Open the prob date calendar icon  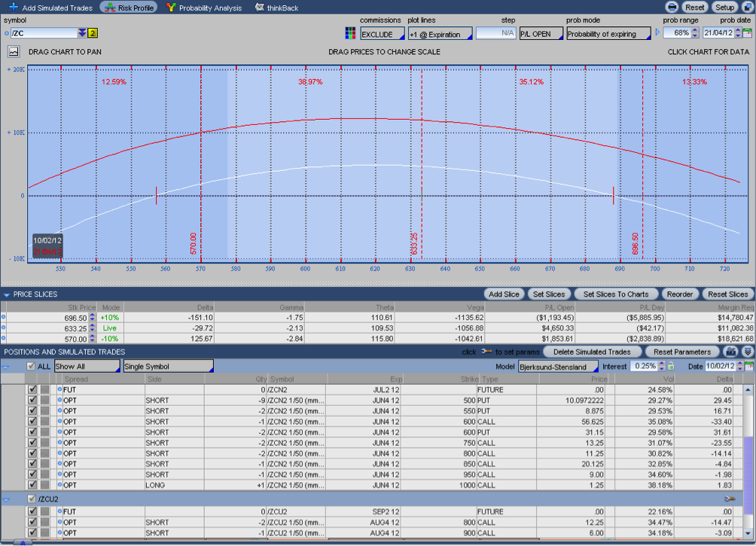747,33
